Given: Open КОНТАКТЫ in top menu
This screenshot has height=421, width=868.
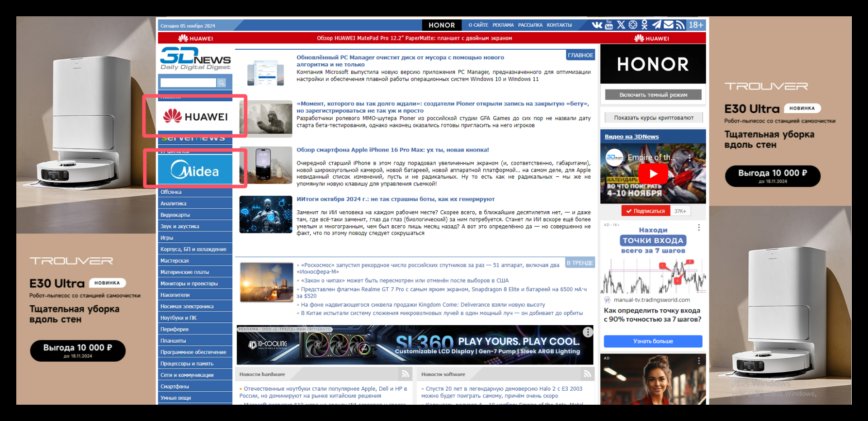Looking at the screenshot, I should point(559,25).
